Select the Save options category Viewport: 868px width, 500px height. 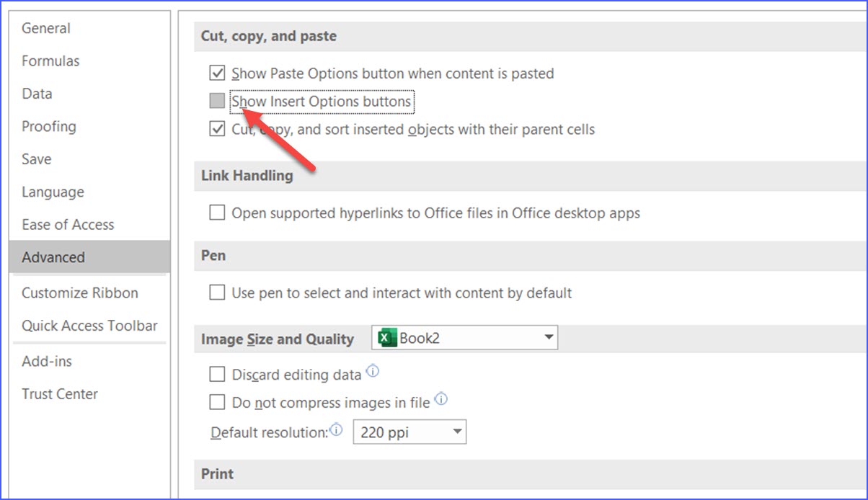point(36,159)
